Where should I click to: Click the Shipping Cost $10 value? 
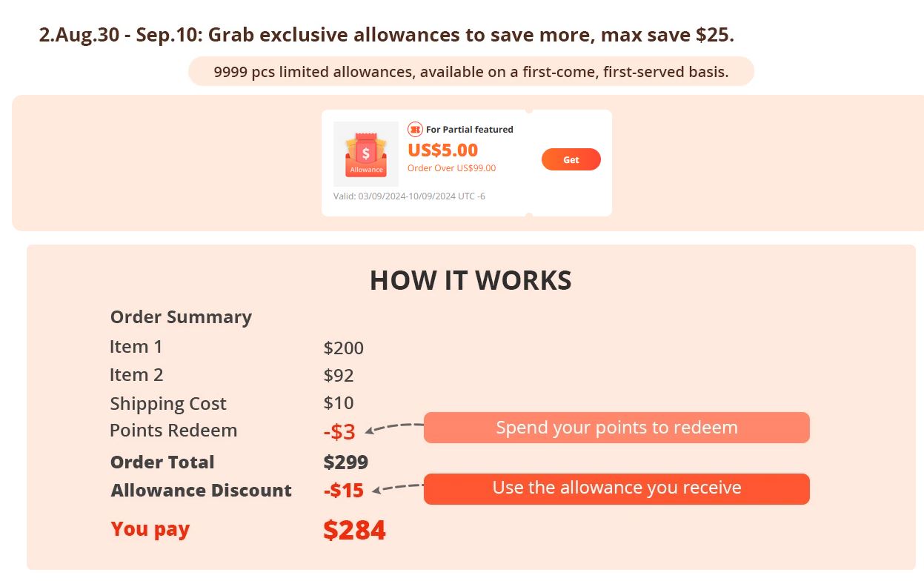click(339, 403)
